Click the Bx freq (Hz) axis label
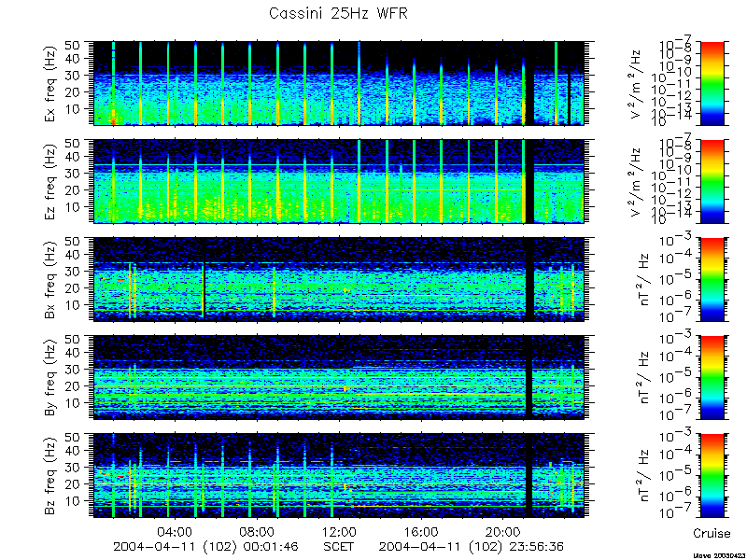This screenshot has height=560, width=747. point(50,280)
